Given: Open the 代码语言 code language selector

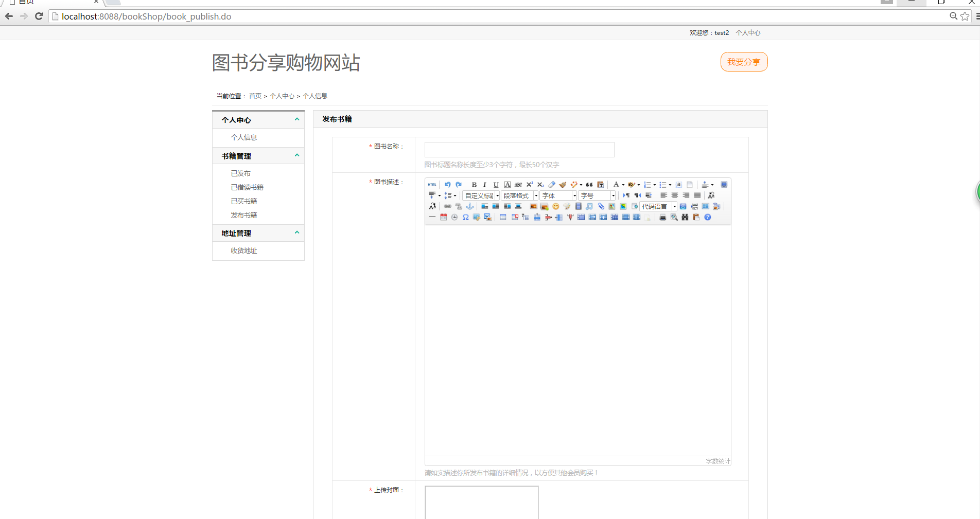Looking at the screenshot, I should tap(656, 206).
